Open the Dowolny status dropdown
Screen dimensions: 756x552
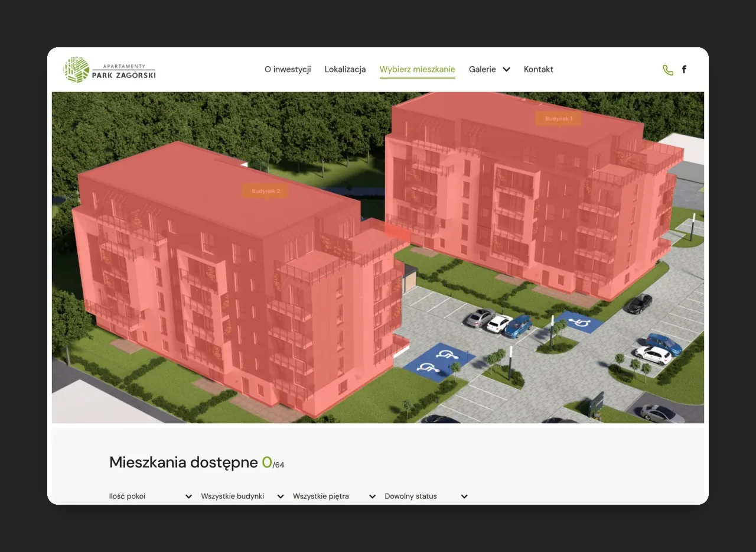(x=426, y=496)
